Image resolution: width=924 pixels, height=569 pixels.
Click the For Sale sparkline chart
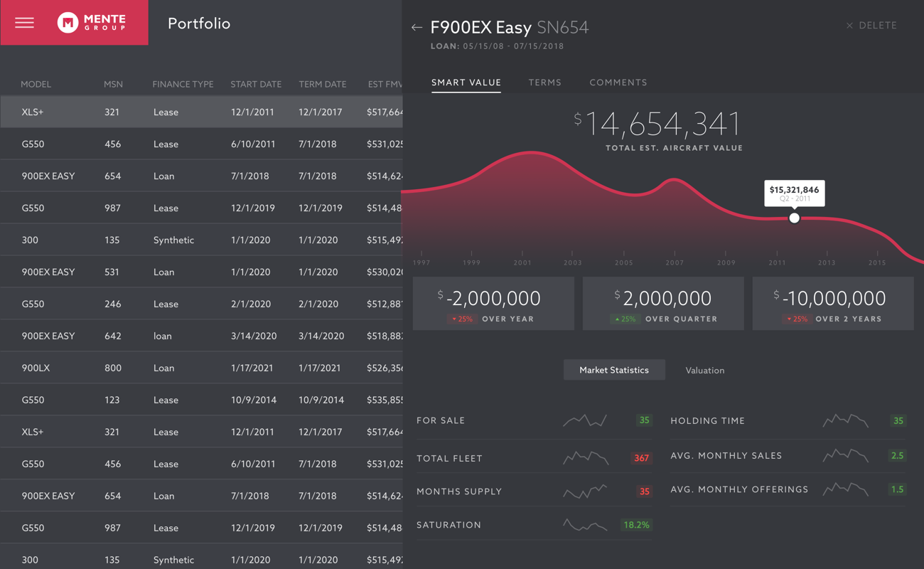pyautogui.click(x=585, y=421)
